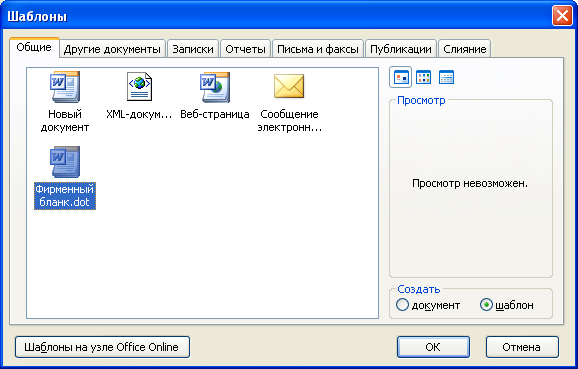Open the Слияние tab
Image resolution: width=578 pixels, height=369 pixels.
[464, 49]
